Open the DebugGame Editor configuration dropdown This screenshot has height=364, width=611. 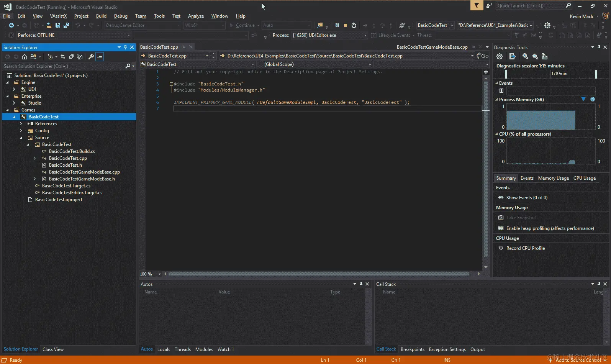point(143,25)
